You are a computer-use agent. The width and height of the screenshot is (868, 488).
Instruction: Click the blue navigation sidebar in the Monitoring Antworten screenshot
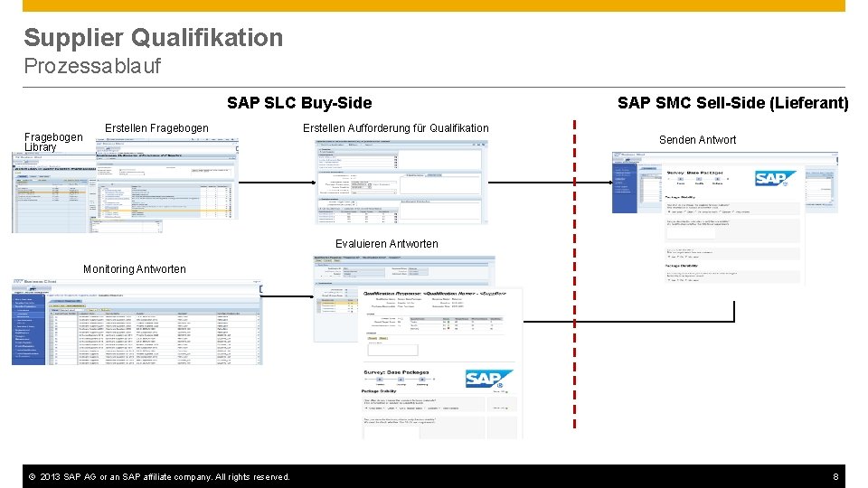pyautogui.click(x=28, y=330)
